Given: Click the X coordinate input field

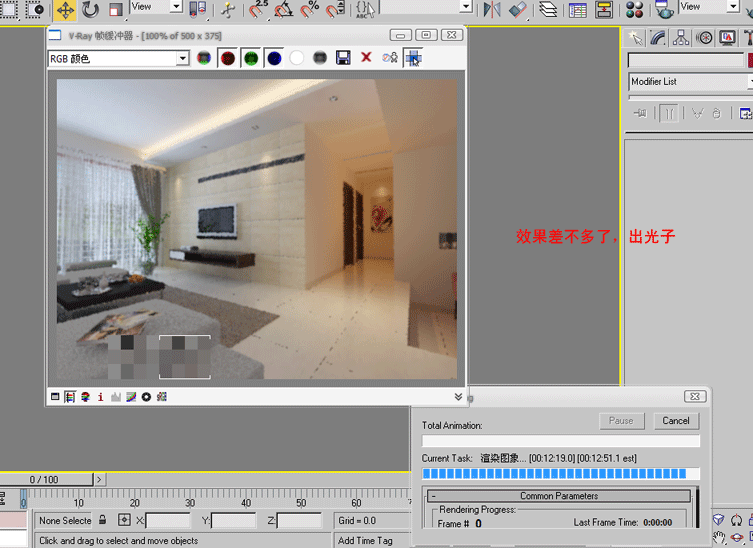Looking at the screenshot, I should coord(168,521).
